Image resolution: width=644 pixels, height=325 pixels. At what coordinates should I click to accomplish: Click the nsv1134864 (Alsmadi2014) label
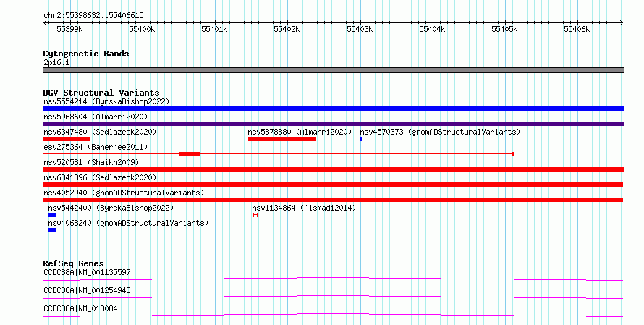[x=304, y=208]
